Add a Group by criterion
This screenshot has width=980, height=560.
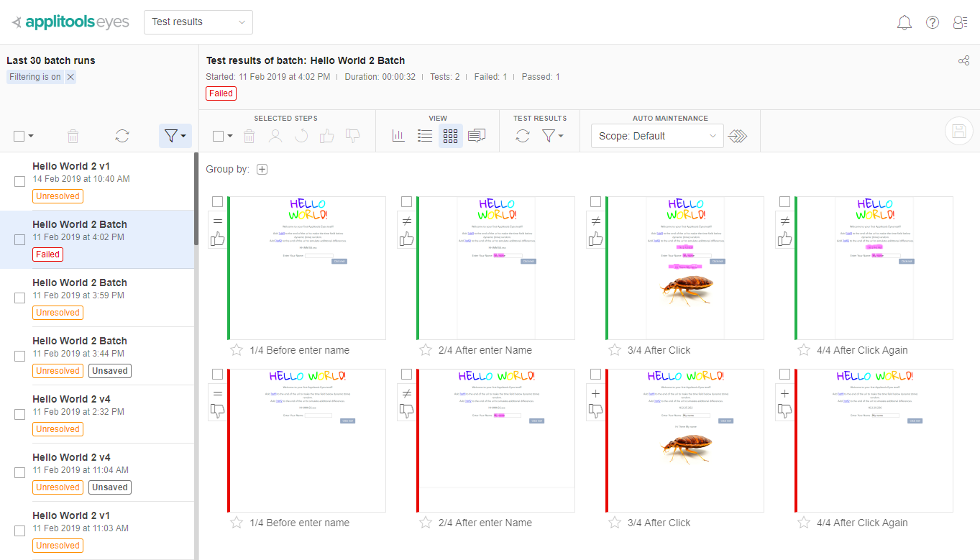click(262, 170)
